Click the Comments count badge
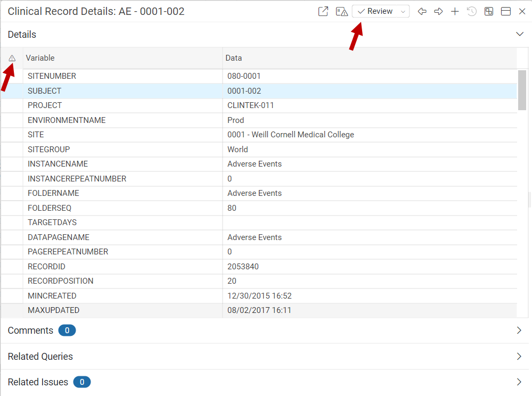Viewport: 532px width, 396px height. tap(67, 331)
